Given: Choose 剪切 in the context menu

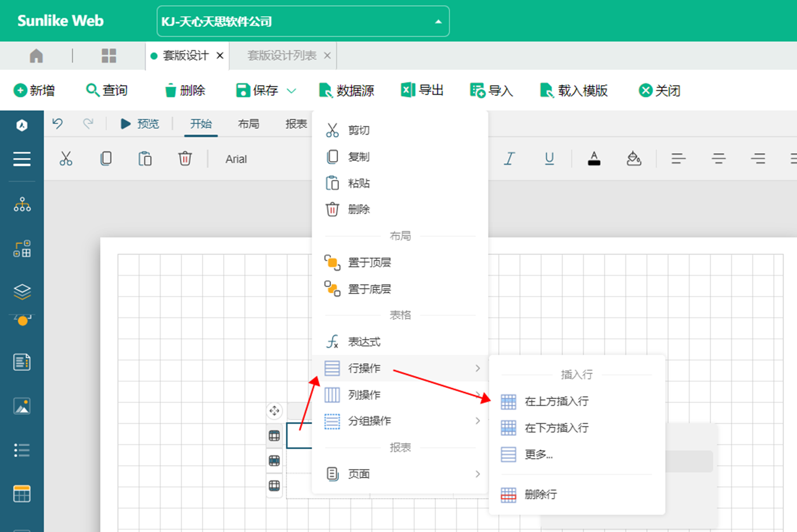Looking at the screenshot, I should tap(400, 130).
